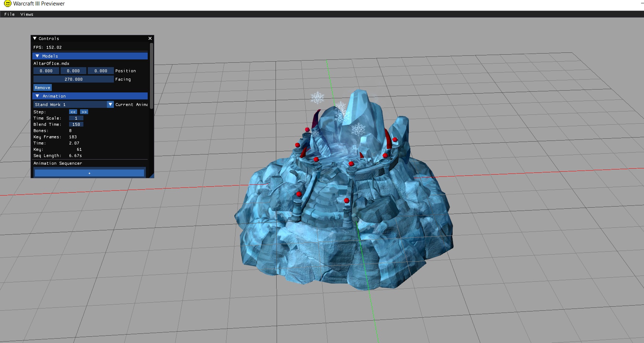This screenshot has width=644, height=343.
Task: Click the Controls panel vertical scrollbar
Action: (x=151, y=76)
